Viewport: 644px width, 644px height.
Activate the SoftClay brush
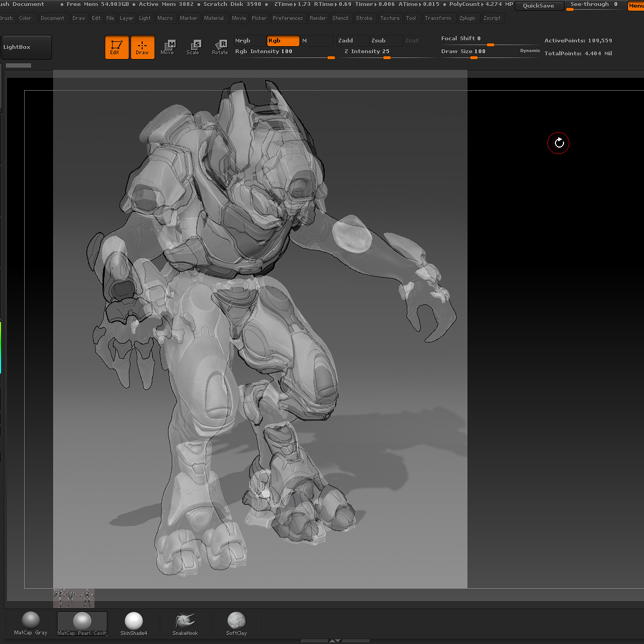pos(236,624)
